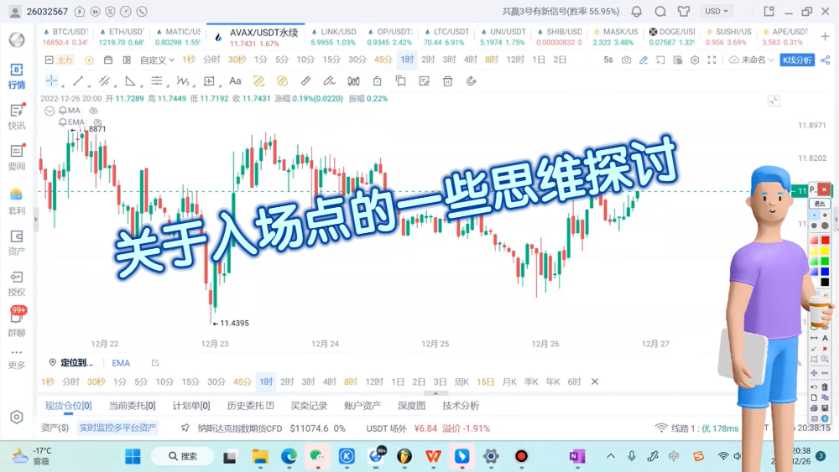Take a chart screenshot with camera icon
The image size is (839, 472).
pyautogui.click(x=627, y=60)
